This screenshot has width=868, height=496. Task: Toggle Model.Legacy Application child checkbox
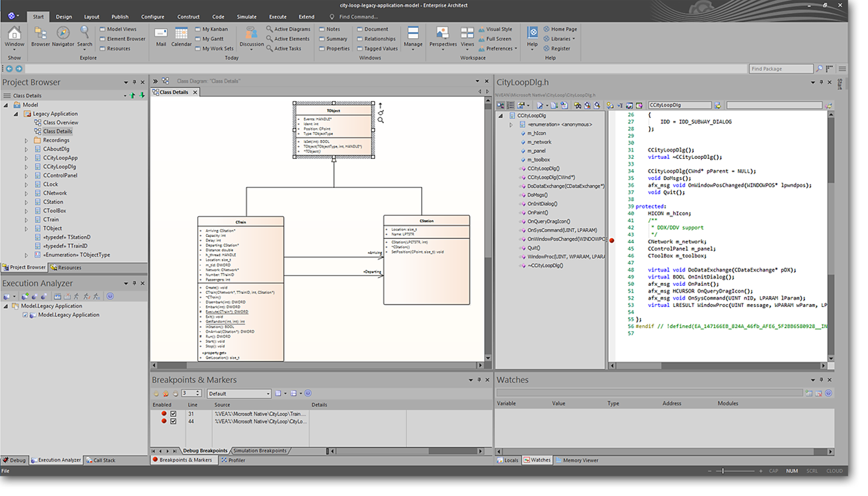click(x=25, y=315)
